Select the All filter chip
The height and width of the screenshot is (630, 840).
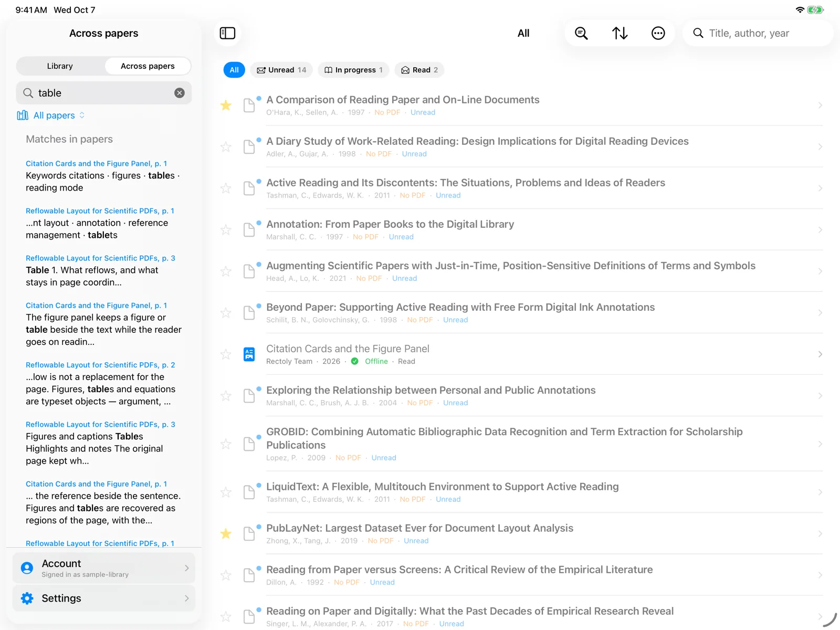click(234, 70)
